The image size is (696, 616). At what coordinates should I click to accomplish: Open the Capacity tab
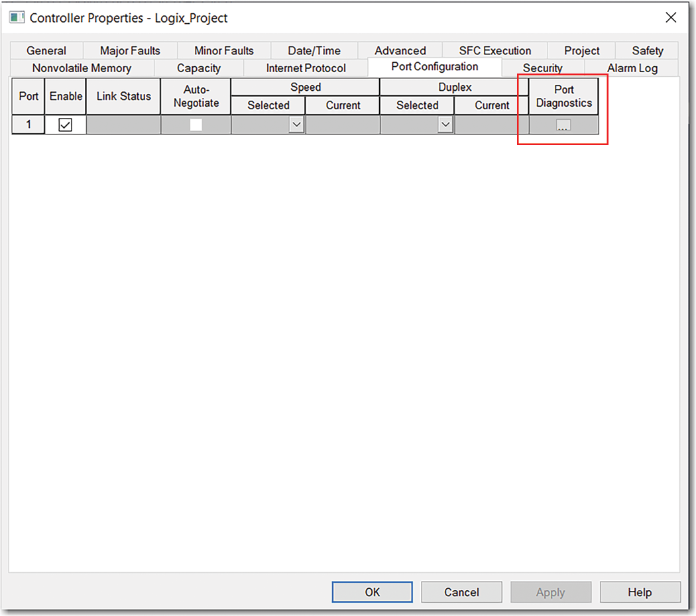(x=198, y=68)
